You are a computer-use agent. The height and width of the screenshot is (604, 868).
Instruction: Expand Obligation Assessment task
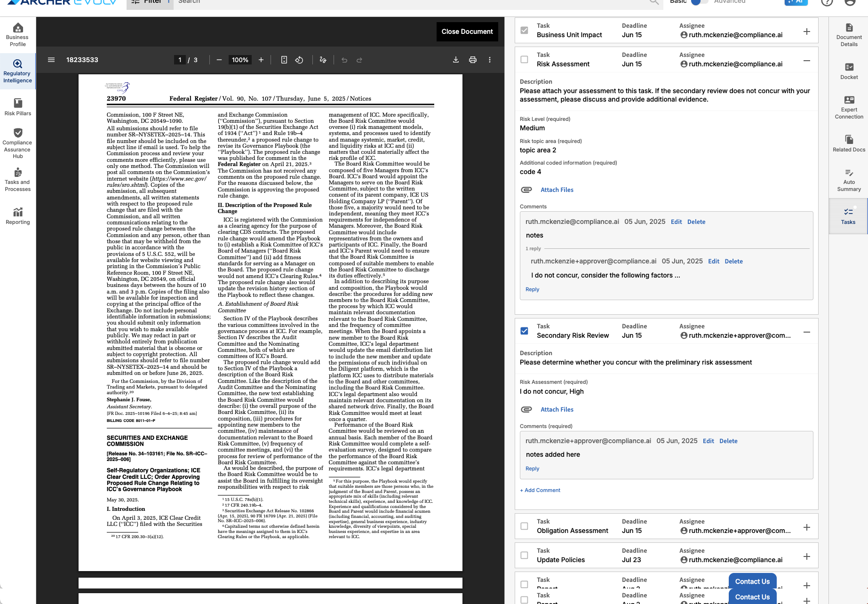(807, 527)
